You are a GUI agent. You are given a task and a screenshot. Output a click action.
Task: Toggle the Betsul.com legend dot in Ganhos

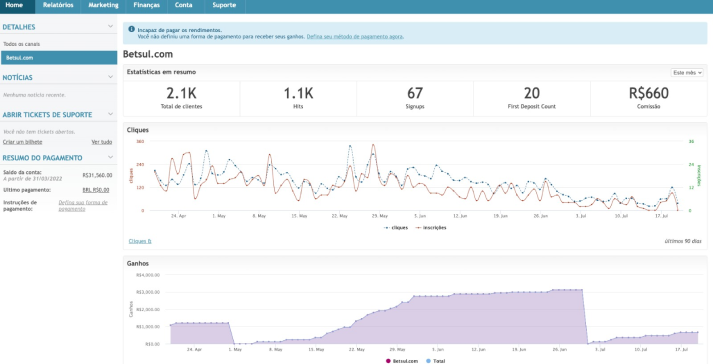tap(388, 361)
